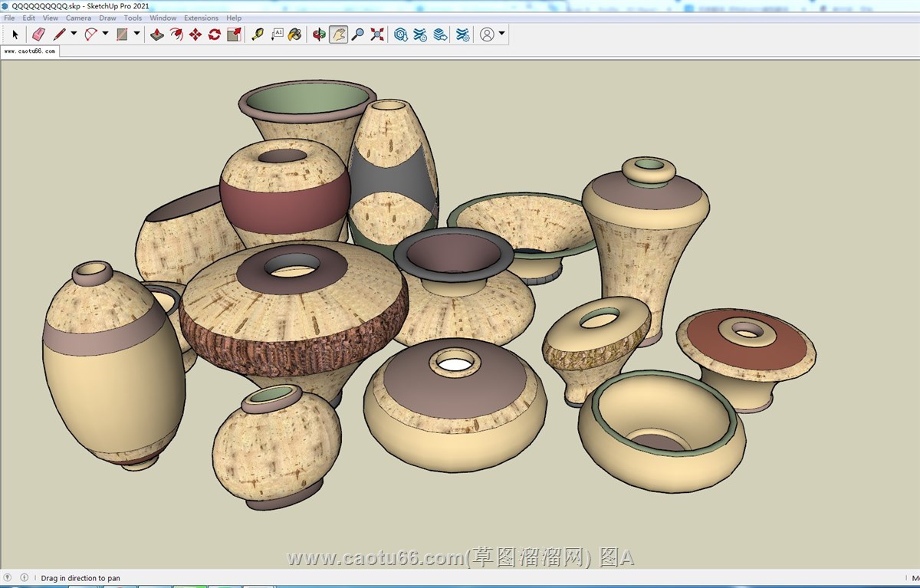This screenshot has width=920, height=588.
Task: Open the Help menu
Action: 234,18
